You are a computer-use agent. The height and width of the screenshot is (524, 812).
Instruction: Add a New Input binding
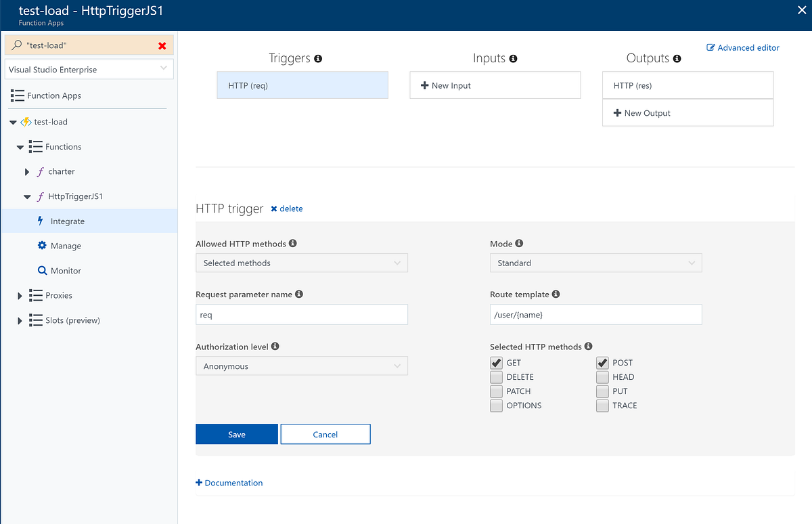point(495,85)
